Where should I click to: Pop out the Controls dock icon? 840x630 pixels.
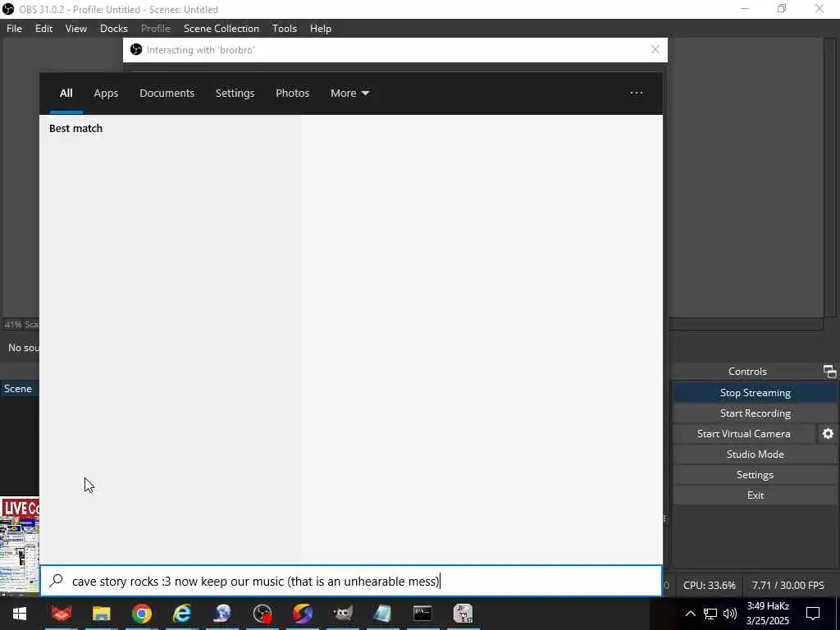829,372
